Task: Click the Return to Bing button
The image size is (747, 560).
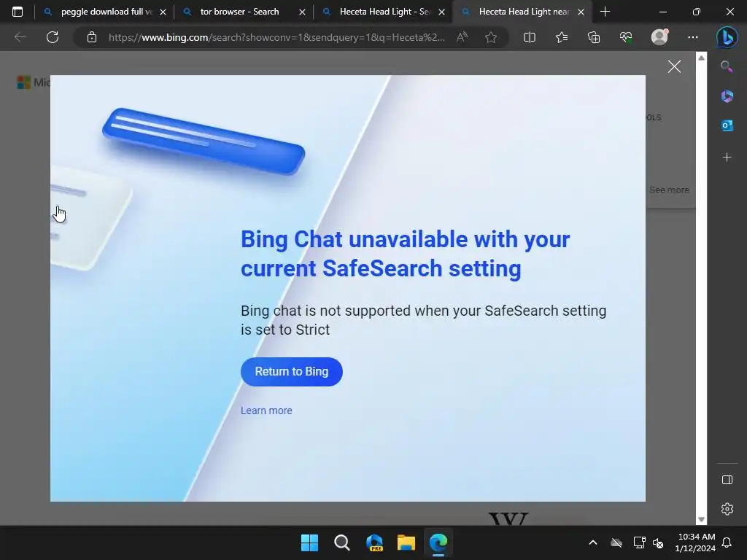Action: click(x=292, y=371)
